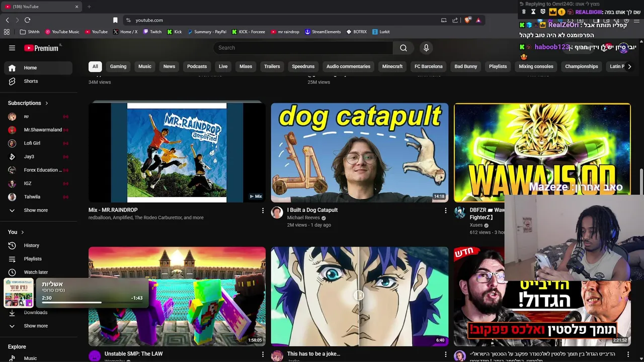Open the Shhhh bookmarks folder
Viewport: 644px width, 362px height.
30,32
